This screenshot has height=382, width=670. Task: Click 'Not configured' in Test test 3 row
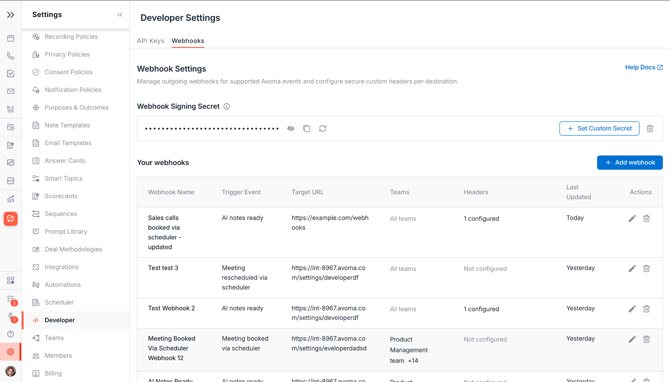click(x=485, y=269)
